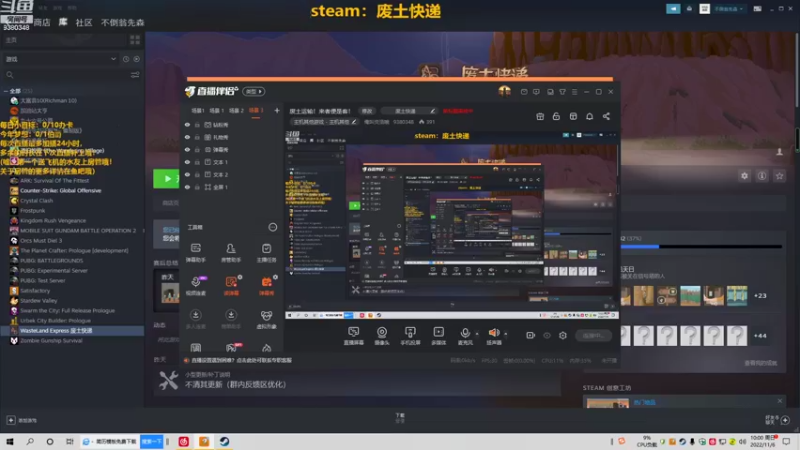
Task: Click the share icon in 直播伴侣
Action: coord(606,116)
